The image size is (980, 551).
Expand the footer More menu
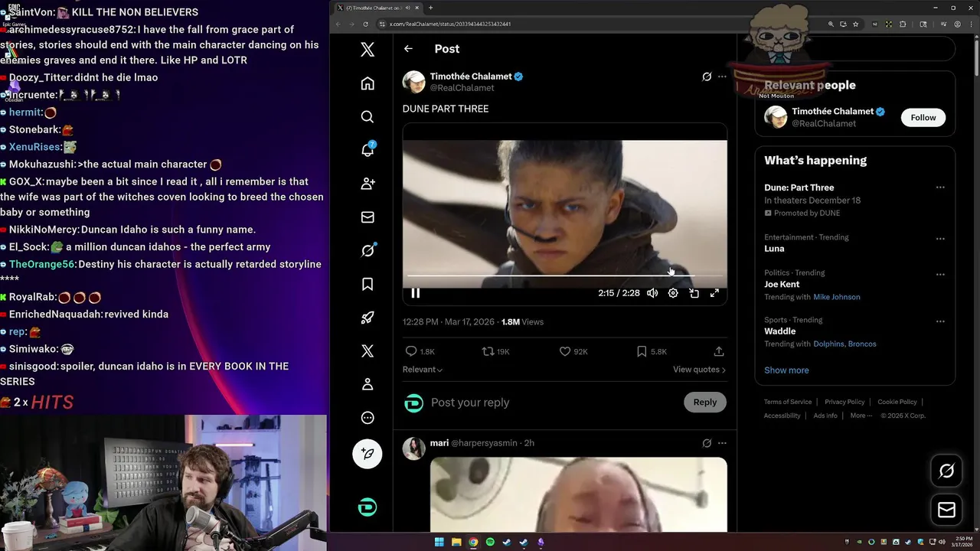coord(861,416)
